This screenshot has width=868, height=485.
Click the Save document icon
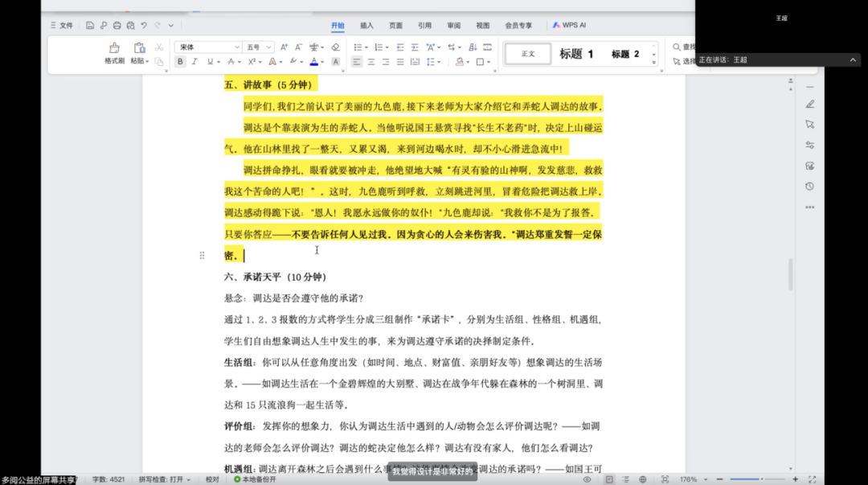click(90, 26)
